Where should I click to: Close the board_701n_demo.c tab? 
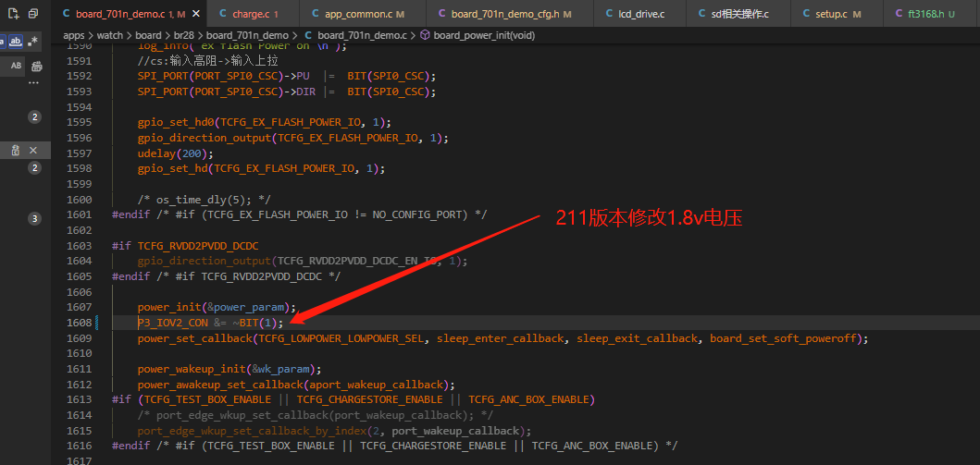(x=196, y=14)
